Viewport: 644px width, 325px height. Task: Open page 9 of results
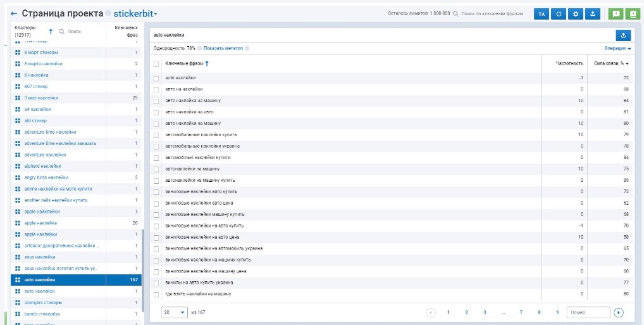(x=557, y=313)
